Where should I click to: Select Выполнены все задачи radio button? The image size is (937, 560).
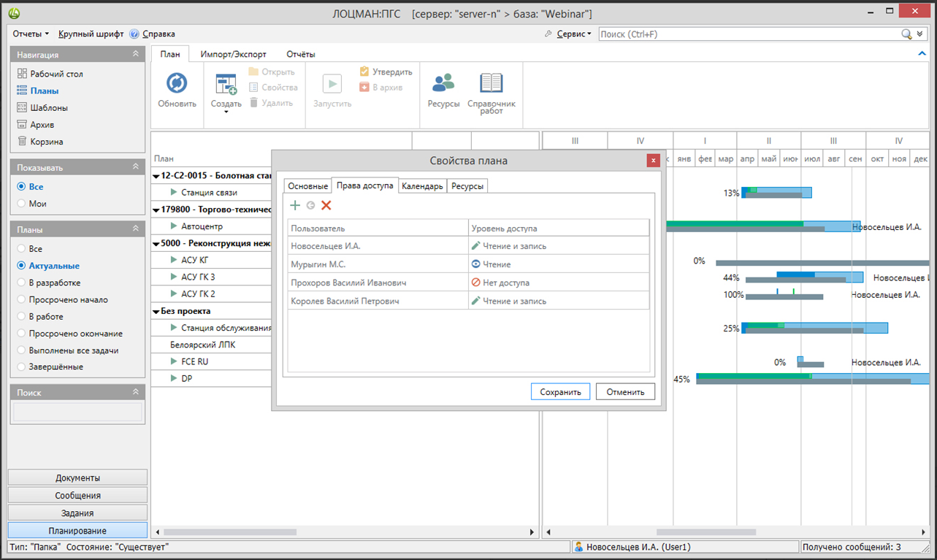[22, 350]
